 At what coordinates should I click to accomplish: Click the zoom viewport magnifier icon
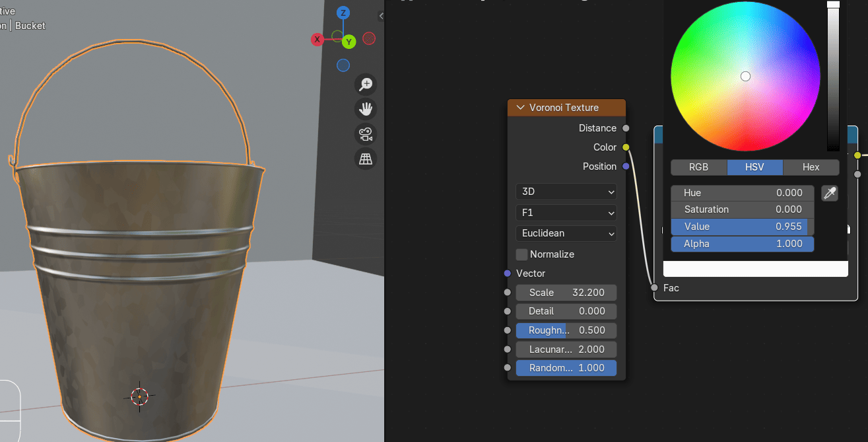(366, 84)
